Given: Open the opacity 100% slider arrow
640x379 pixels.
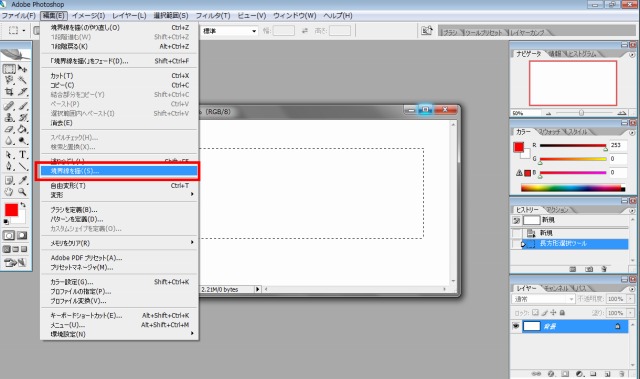Looking at the screenshot, I should click(630, 299).
